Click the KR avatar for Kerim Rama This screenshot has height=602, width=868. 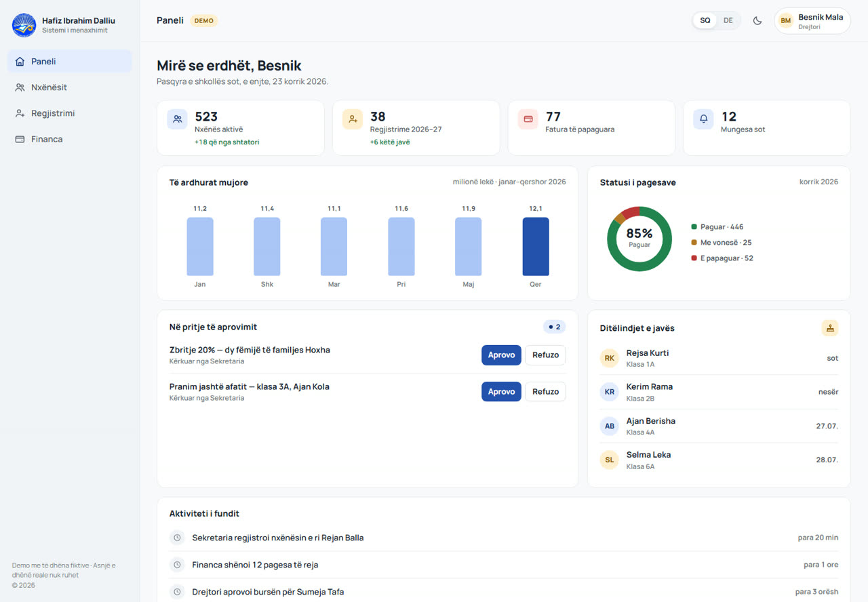pos(610,392)
